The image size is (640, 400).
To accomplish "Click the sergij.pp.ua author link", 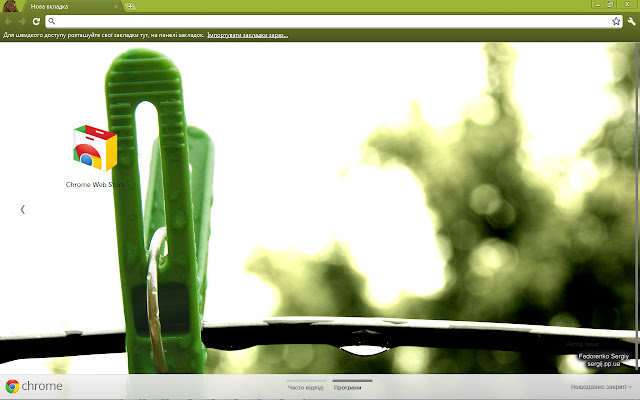I will (x=604, y=363).
